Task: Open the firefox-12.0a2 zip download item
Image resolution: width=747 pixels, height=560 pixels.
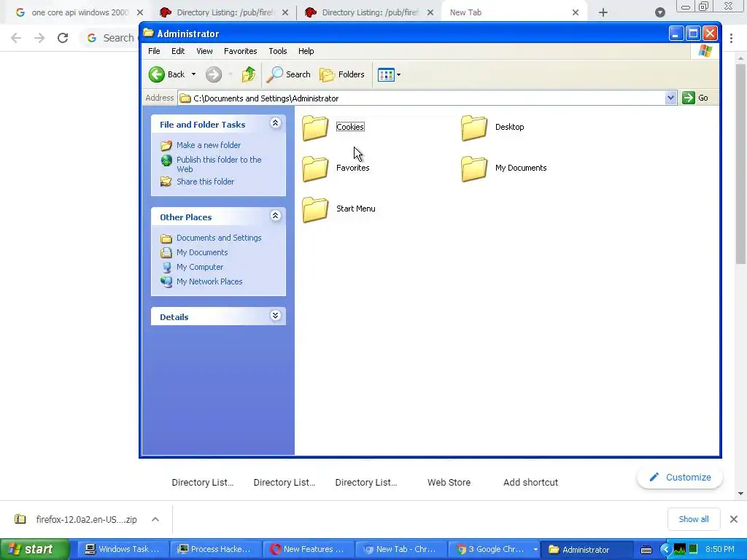Action: [76, 519]
